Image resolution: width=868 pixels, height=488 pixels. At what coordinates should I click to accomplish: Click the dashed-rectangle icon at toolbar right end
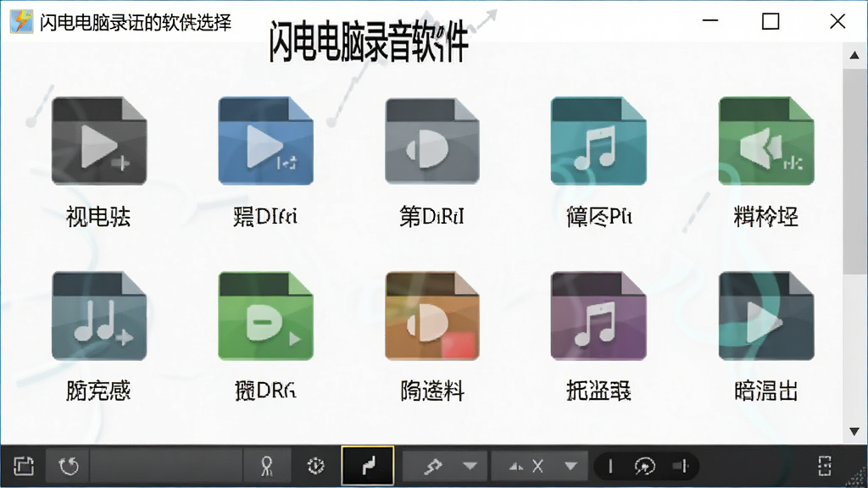[825, 466]
